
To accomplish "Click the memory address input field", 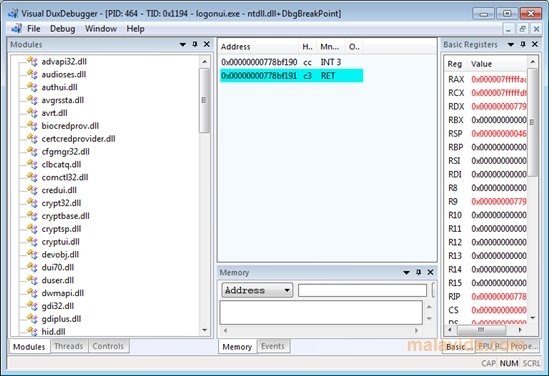I will tap(362, 290).
